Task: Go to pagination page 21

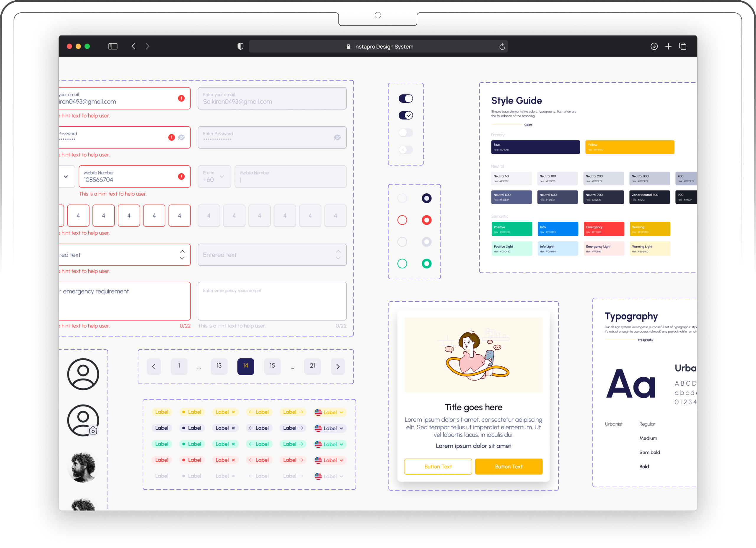Action: (x=312, y=366)
